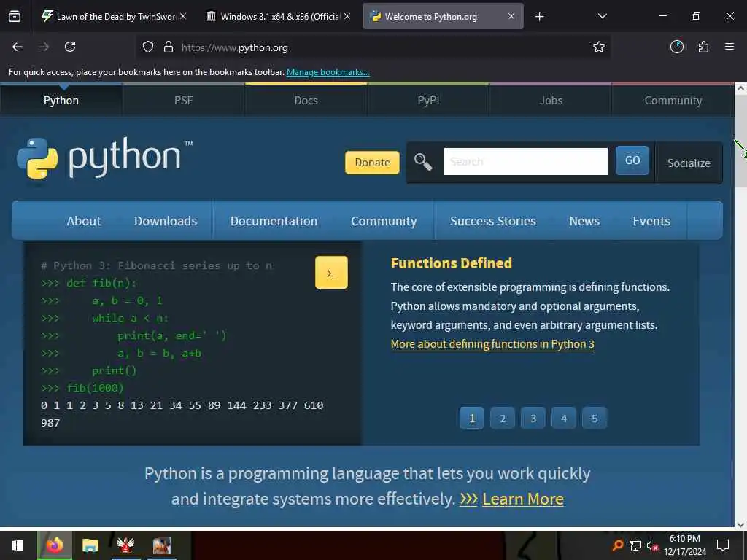This screenshot has width=747, height=560.
Task: Open the Socialize dropdown
Action: point(689,163)
